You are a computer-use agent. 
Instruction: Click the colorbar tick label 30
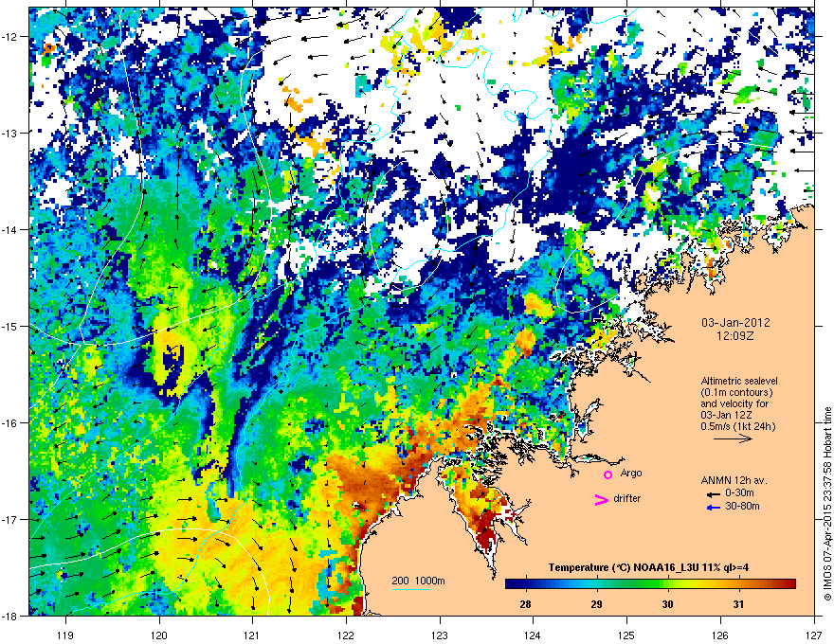point(667,604)
